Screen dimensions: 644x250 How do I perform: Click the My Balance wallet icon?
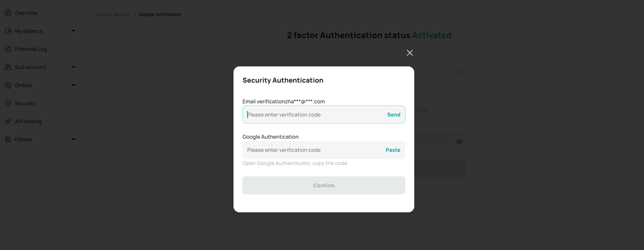[8, 31]
